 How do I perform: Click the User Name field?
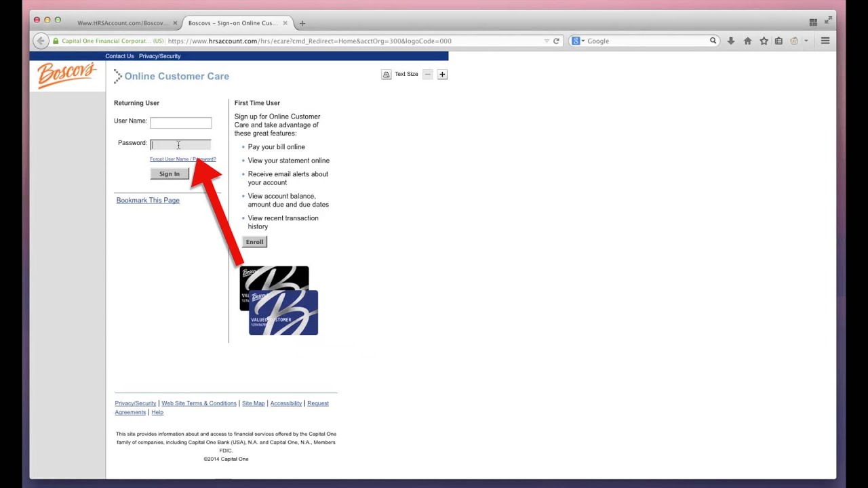coord(180,123)
